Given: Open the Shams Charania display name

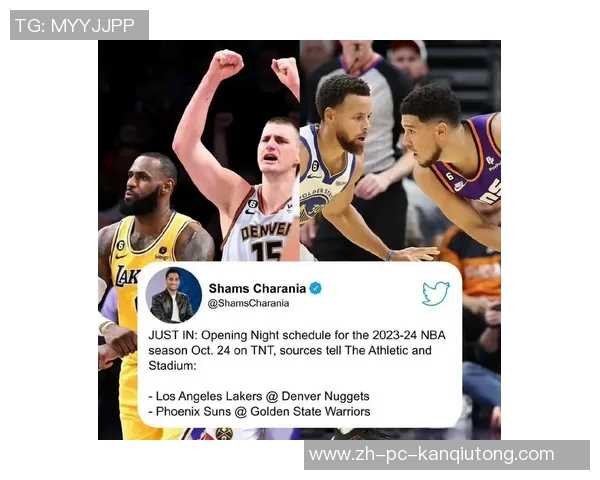Looking at the screenshot, I should [x=257, y=288].
